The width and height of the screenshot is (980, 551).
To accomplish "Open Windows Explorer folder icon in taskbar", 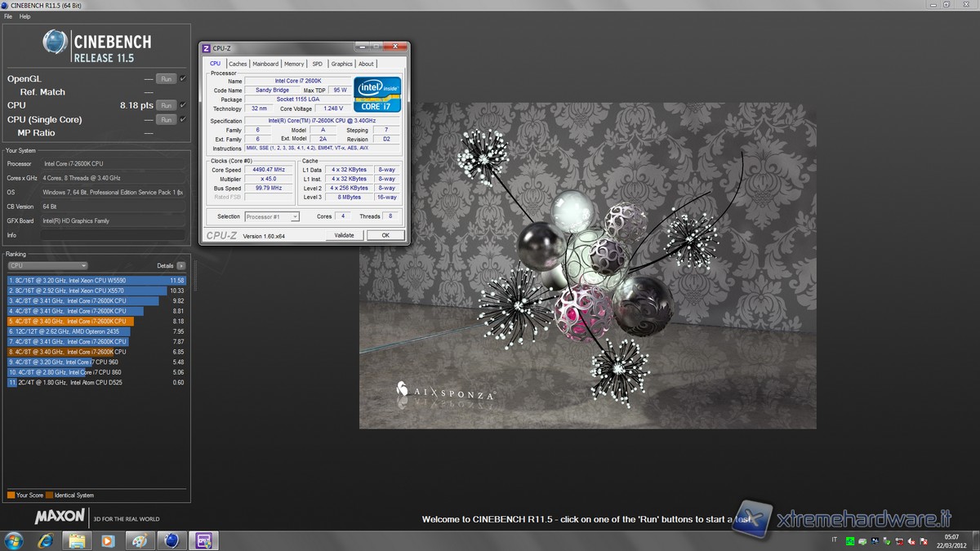I will click(x=77, y=540).
